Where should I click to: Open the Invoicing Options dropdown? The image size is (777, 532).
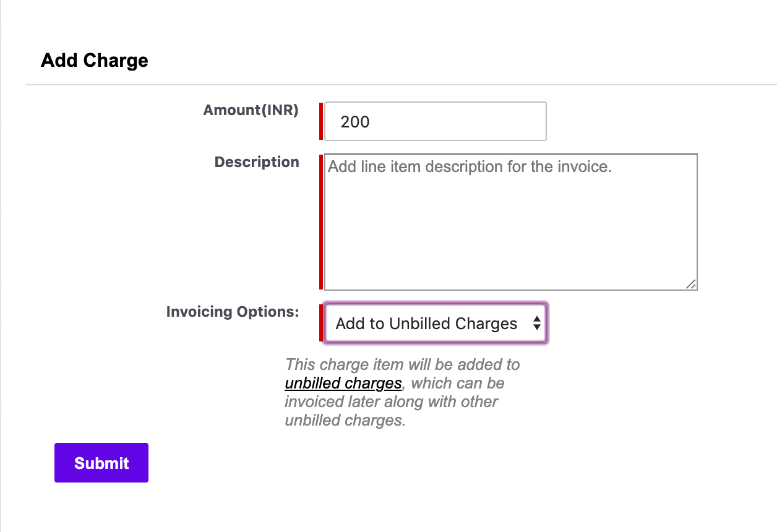click(436, 323)
